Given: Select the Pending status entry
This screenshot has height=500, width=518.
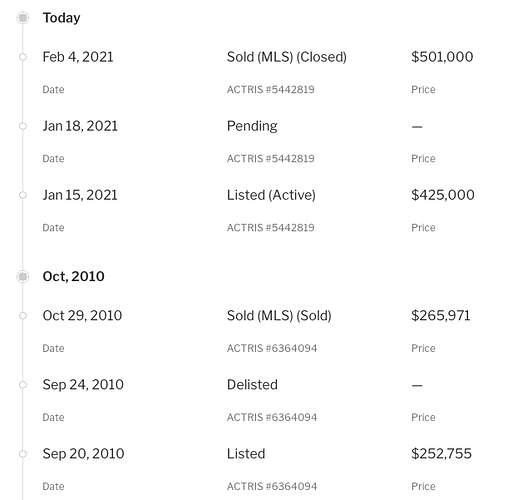Looking at the screenshot, I should coord(252,126).
